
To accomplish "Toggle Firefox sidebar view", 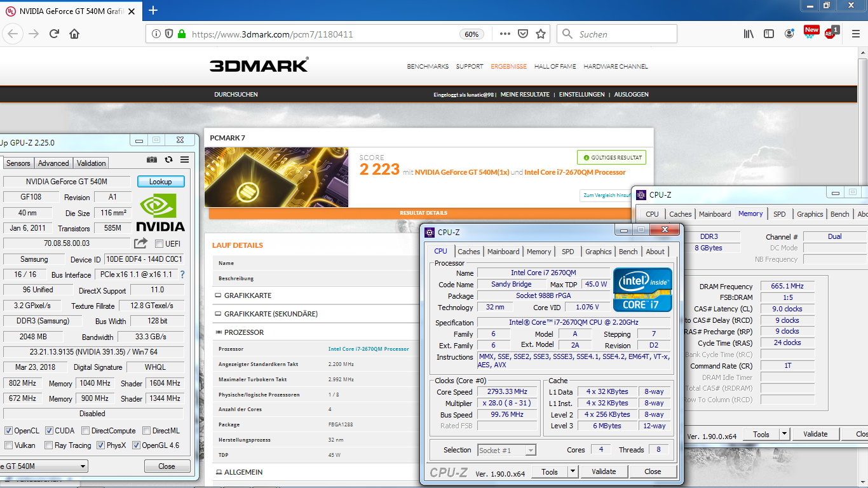I will click(769, 34).
